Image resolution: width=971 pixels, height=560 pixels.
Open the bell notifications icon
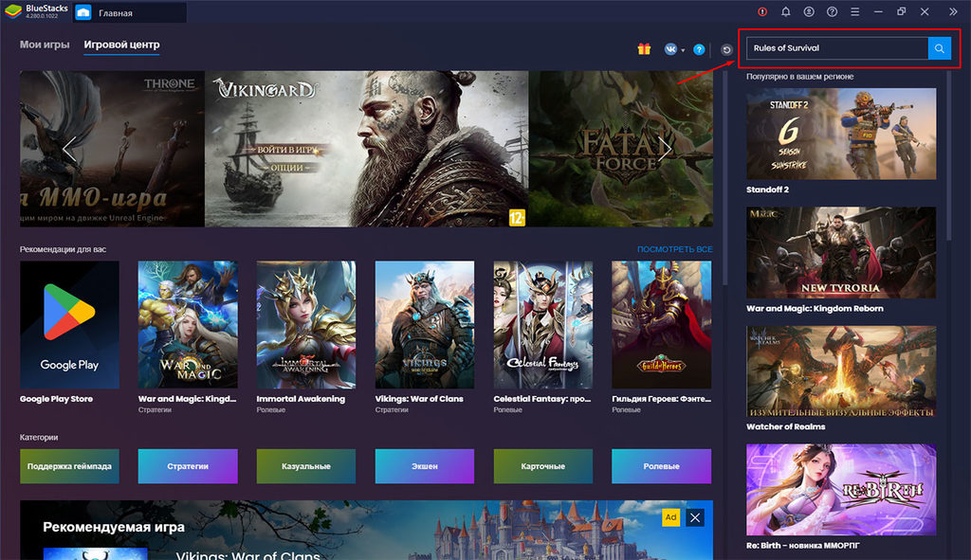(x=785, y=11)
